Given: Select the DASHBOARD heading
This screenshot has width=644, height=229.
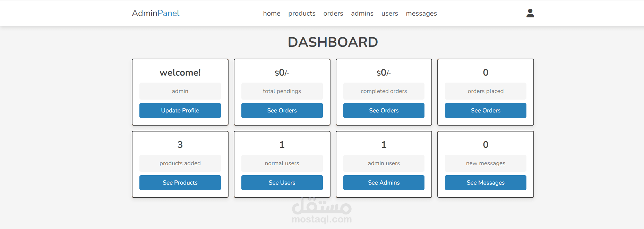Looking at the screenshot, I should (333, 42).
